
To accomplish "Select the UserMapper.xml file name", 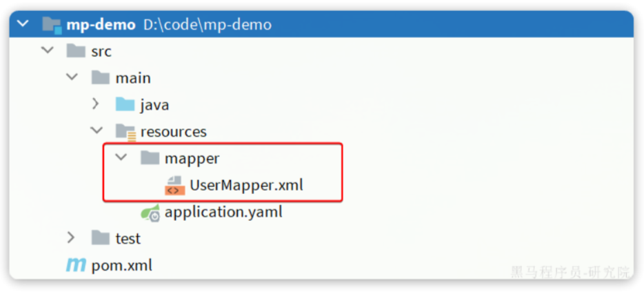I will pyautogui.click(x=246, y=185).
